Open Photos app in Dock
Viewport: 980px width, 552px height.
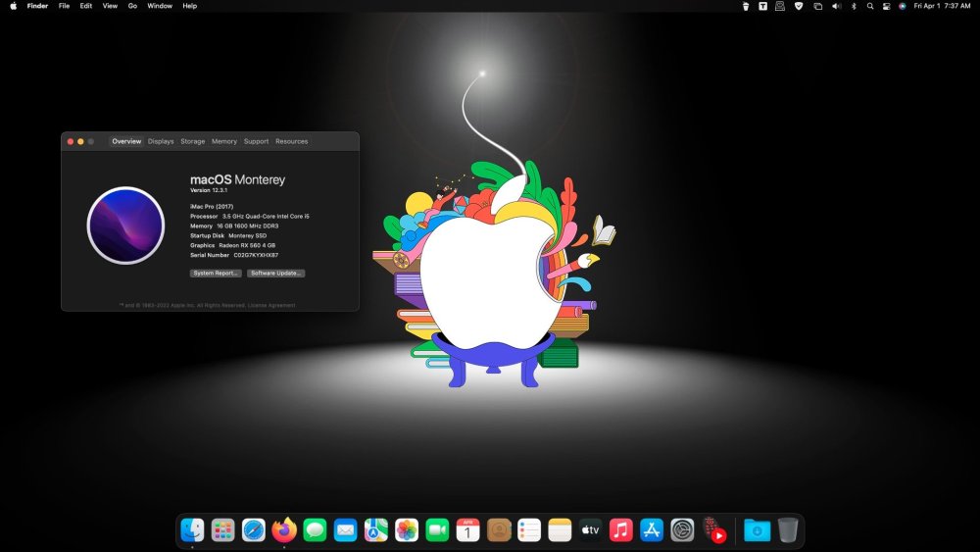tap(407, 530)
